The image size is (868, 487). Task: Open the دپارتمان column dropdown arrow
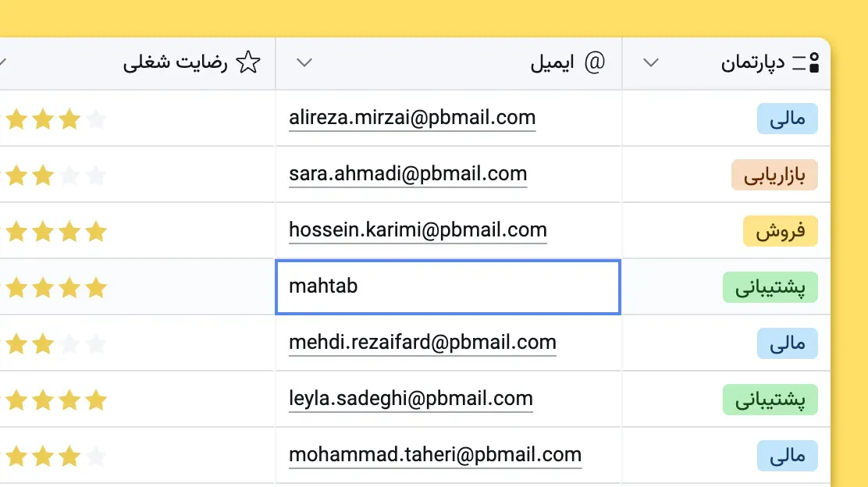point(651,63)
